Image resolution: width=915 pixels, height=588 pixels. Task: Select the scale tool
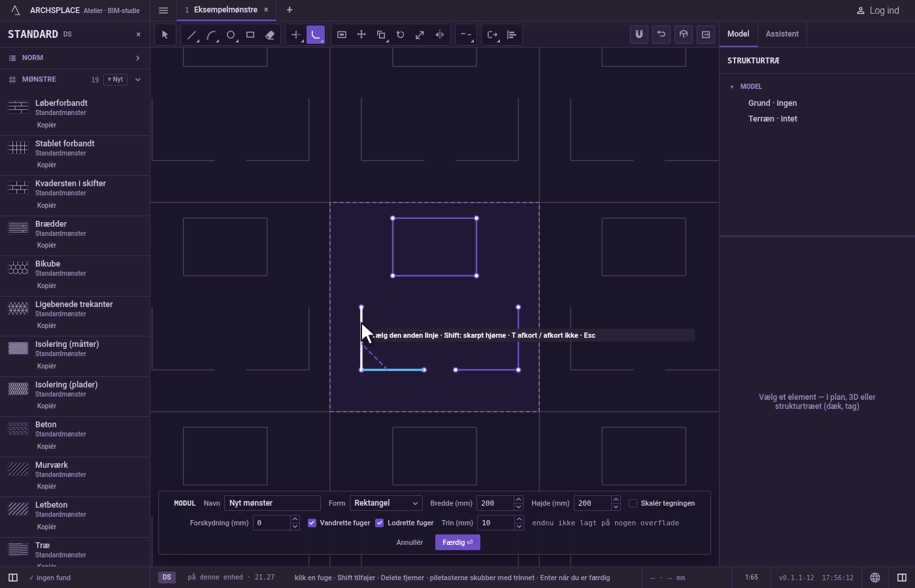tap(420, 35)
